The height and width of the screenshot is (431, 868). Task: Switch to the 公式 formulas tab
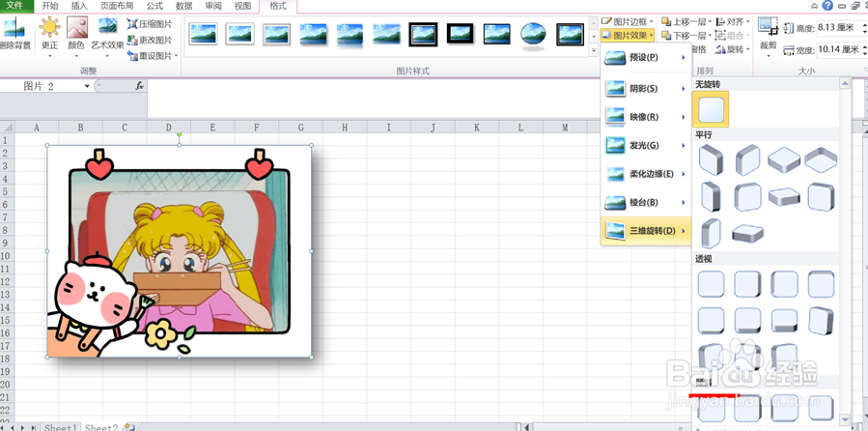[154, 6]
